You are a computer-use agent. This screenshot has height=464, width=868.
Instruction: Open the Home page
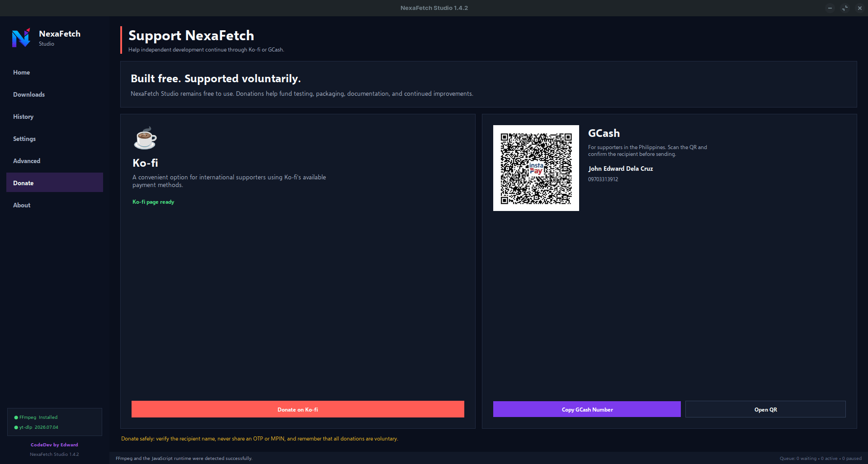tap(55, 72)
